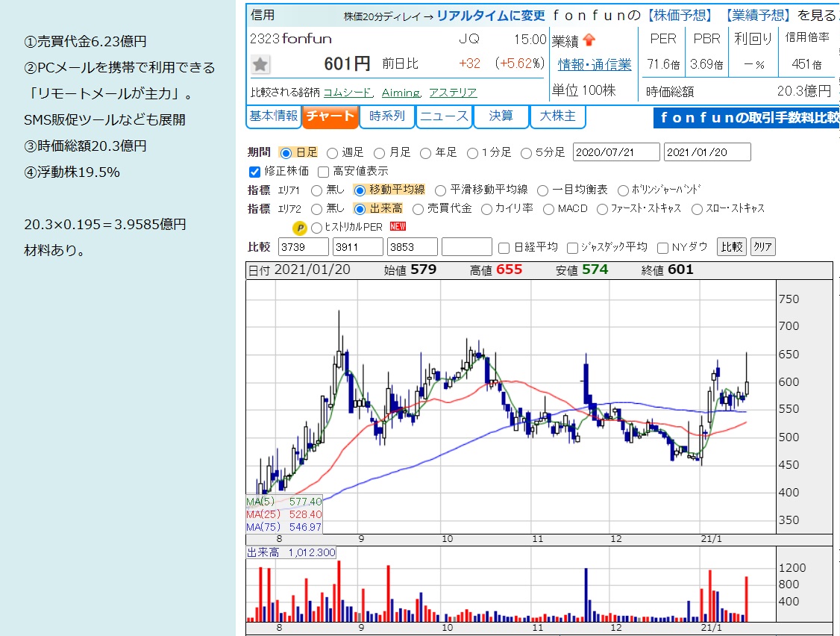The width and height of the screenshot is (840, 636).
Task: Select the ヒストリカルPER radio button
Action: click(x=316, y=228)
